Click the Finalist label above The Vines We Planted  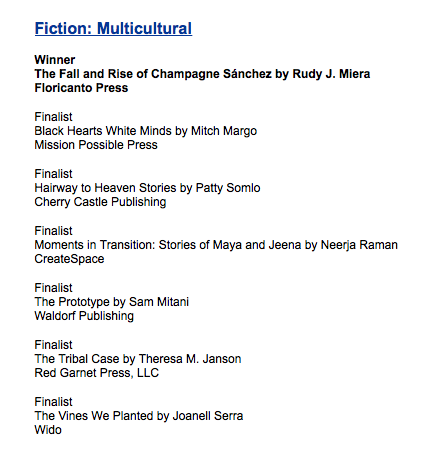point(53,402)
